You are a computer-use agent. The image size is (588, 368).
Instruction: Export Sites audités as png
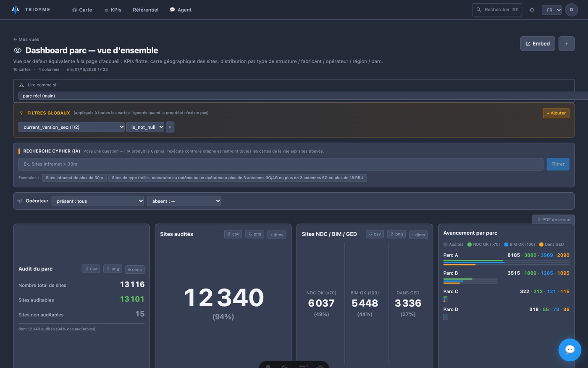point(255,234)
